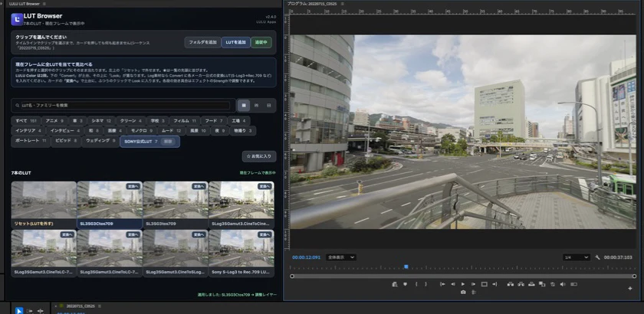This screenshot has height=314, width=644.
Task: Toggle the お気に入り favorites filter
Action: tap(259, 156)
